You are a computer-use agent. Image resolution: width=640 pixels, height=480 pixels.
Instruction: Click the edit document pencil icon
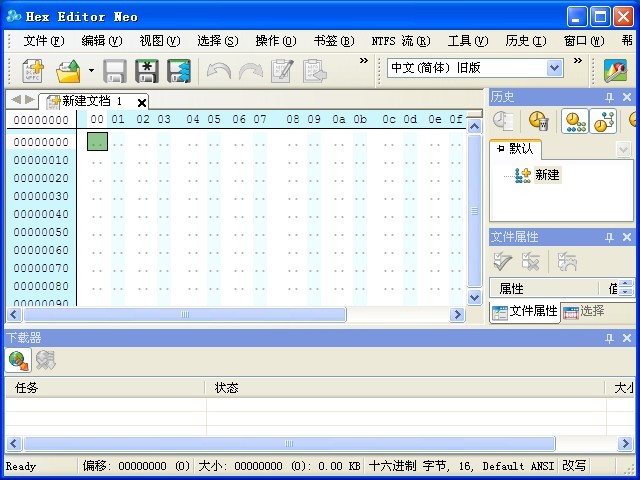click(x=282, y=71)
